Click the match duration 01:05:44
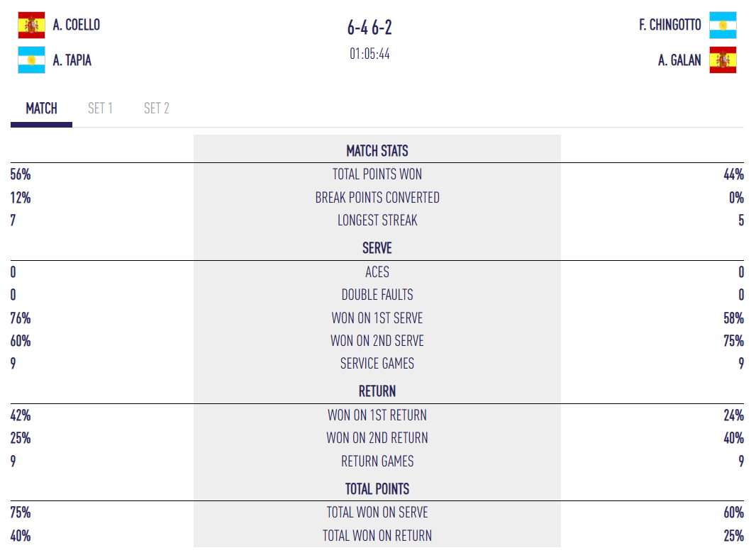The height and width of the screenshot is (560, 756). coord(369,54)
